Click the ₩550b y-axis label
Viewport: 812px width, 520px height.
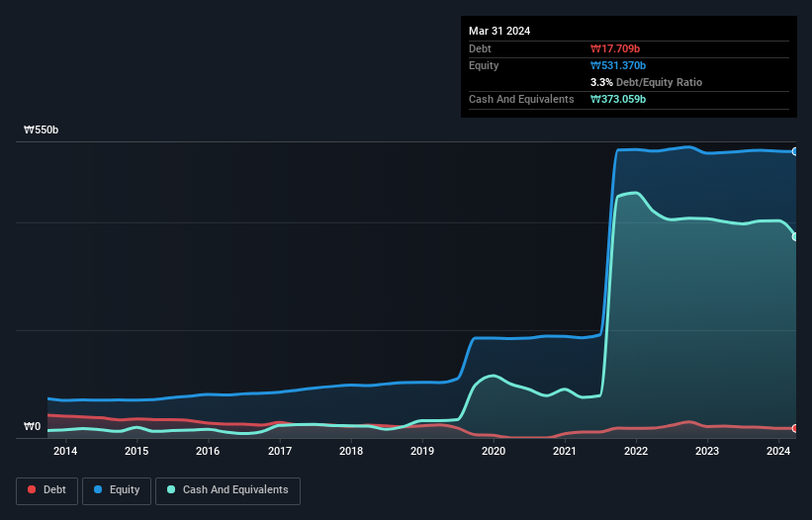click(x=41, y=130)
